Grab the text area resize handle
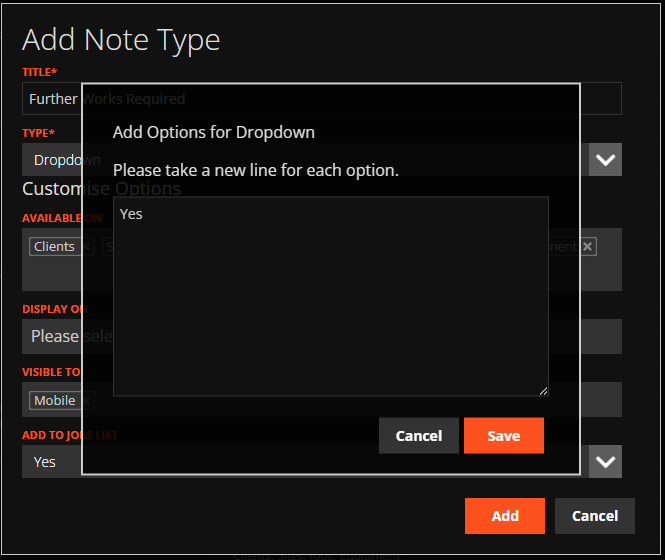This screenshot has width=665, height=560. coord(543,391)
